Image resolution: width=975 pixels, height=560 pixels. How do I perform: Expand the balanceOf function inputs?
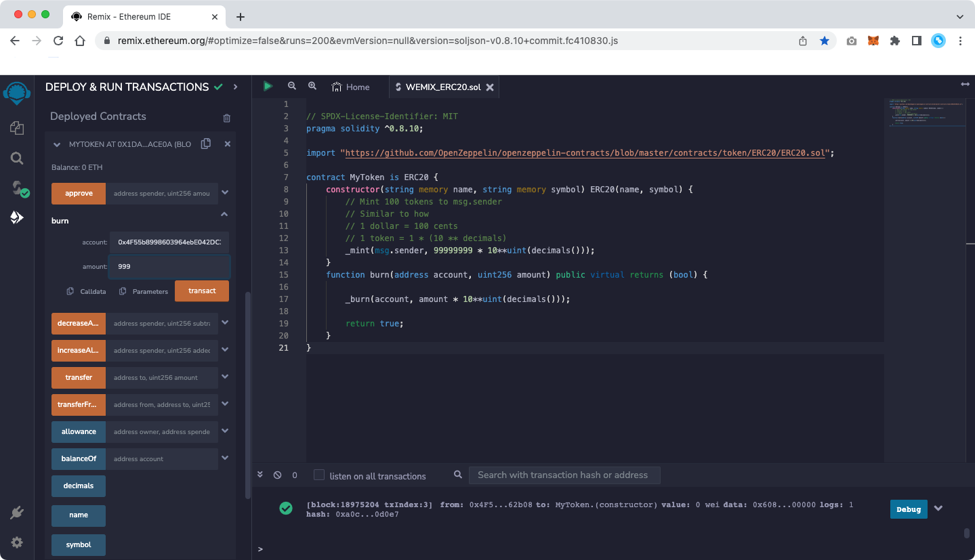[225, 458]
